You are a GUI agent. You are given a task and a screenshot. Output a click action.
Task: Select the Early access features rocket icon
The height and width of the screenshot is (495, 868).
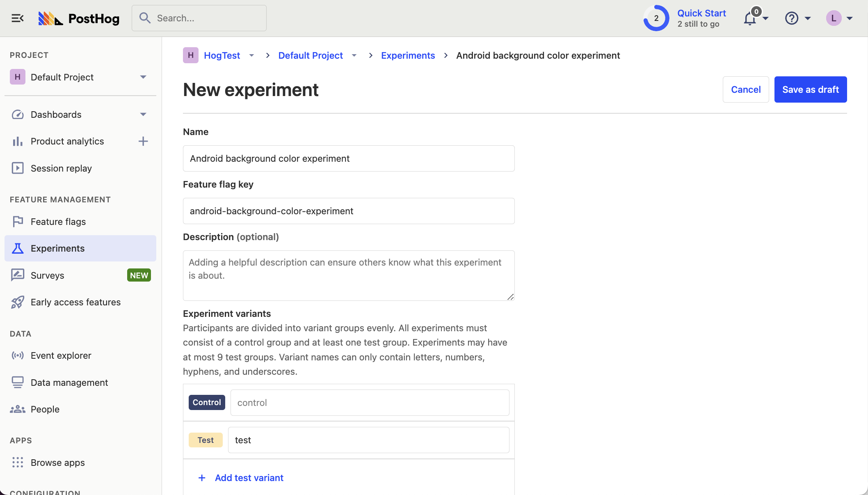tap(18, 302)
